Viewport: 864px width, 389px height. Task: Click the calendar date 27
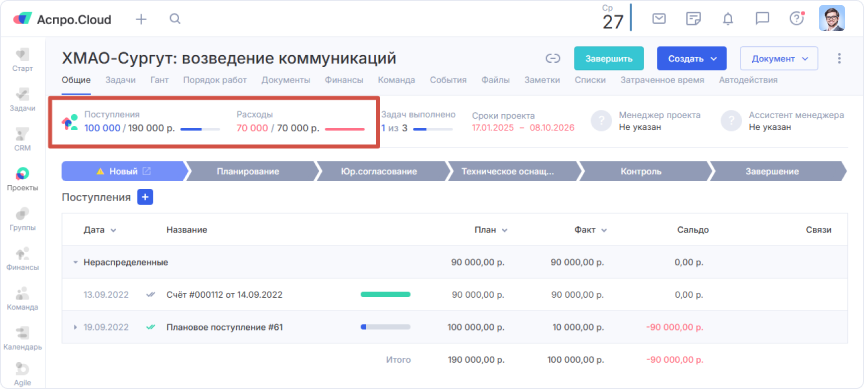613,21
